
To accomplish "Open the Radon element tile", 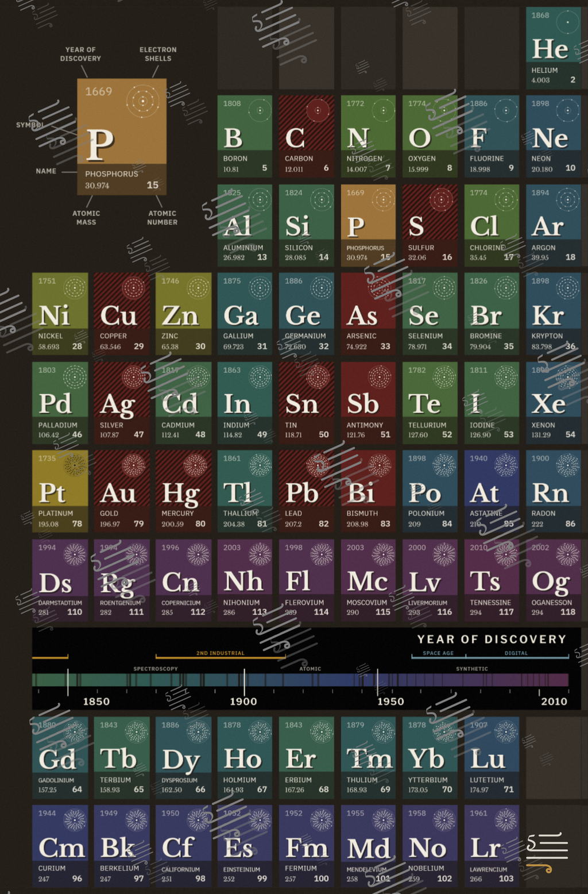I will [x=553, y=491].
